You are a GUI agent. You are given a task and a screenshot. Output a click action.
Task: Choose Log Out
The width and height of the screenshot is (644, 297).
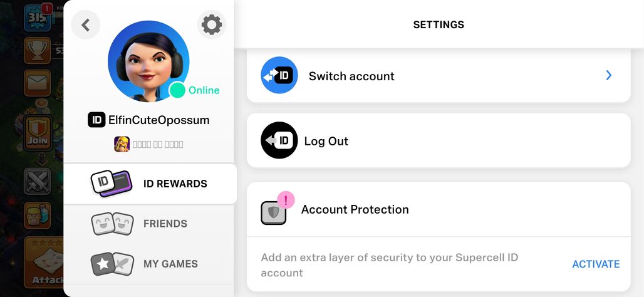(439, 140)
